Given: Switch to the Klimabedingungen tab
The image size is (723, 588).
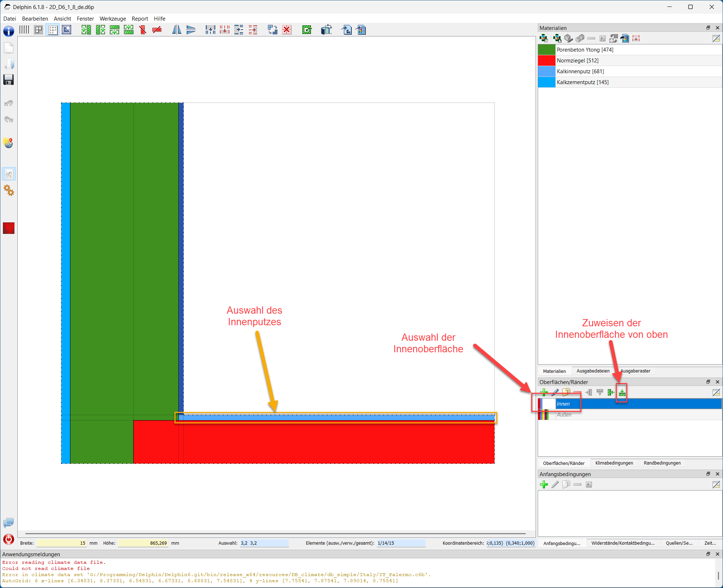Looking at the screenshot, I should coord(614,463).
